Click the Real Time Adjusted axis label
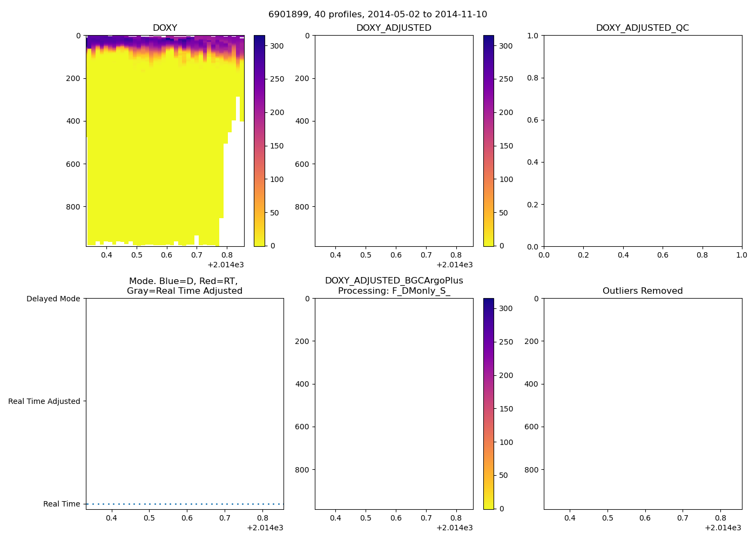Image resolution: width=756 pixels, height=540 pixels. coord(44,401)
